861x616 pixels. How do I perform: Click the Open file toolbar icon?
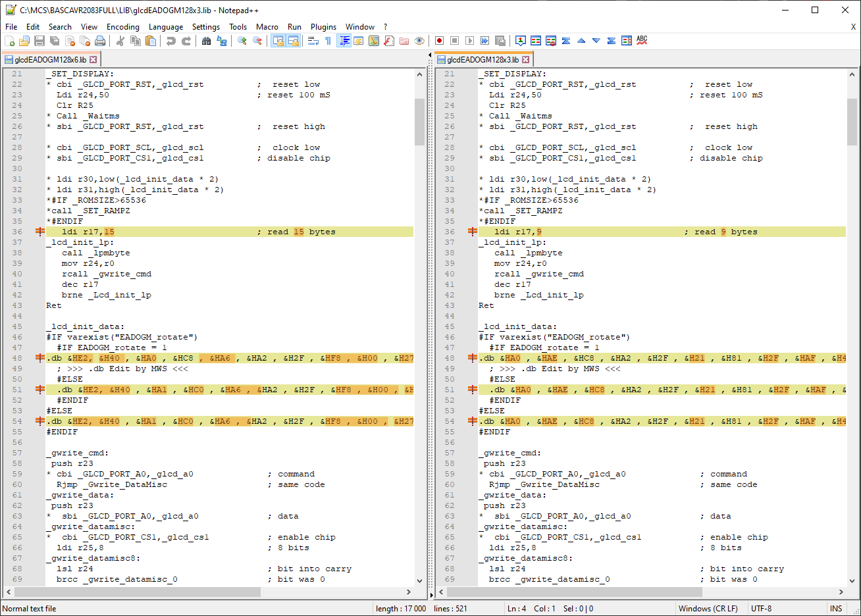coord(24,41)
